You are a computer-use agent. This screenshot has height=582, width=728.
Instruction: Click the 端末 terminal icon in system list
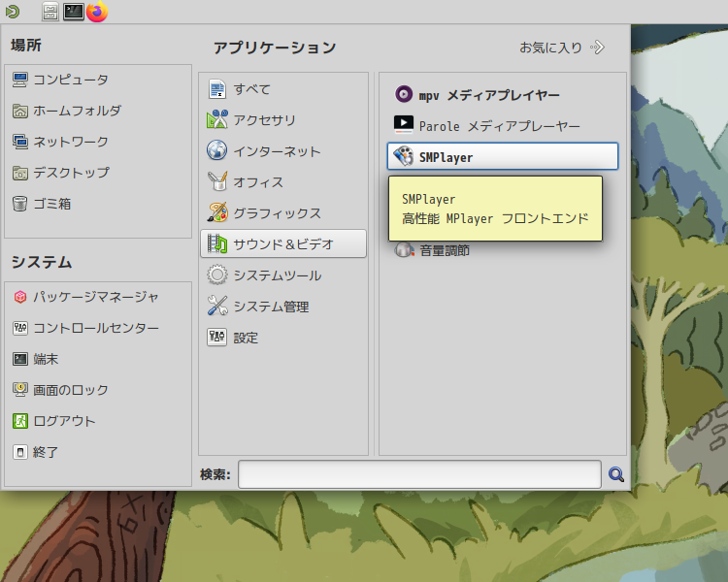pos(20,359)
